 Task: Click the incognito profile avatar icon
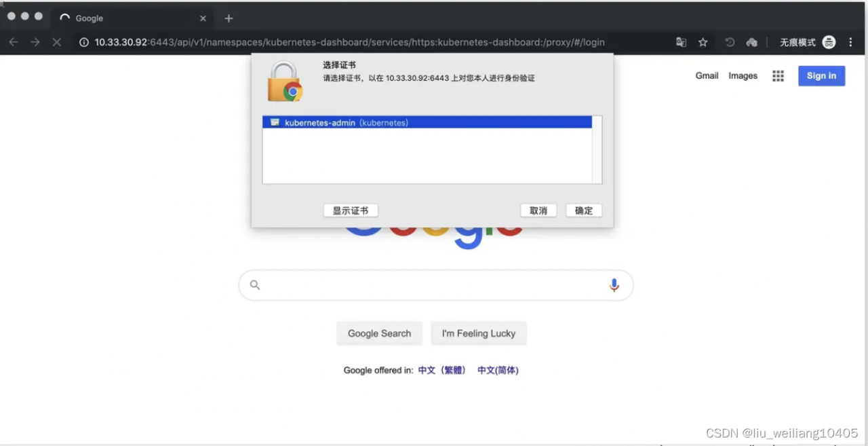tap(829, 42)
